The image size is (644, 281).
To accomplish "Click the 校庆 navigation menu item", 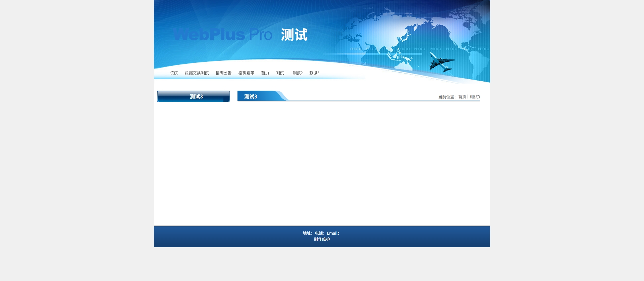I will pos(174,73).
